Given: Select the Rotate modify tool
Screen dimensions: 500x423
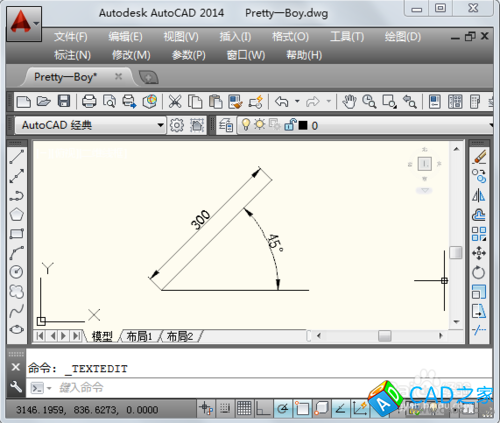Looking at the screenshot, I should click(x=479, y=272).
